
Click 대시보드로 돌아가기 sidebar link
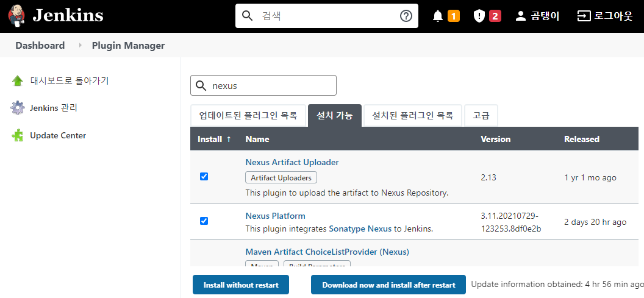point(70,80)
